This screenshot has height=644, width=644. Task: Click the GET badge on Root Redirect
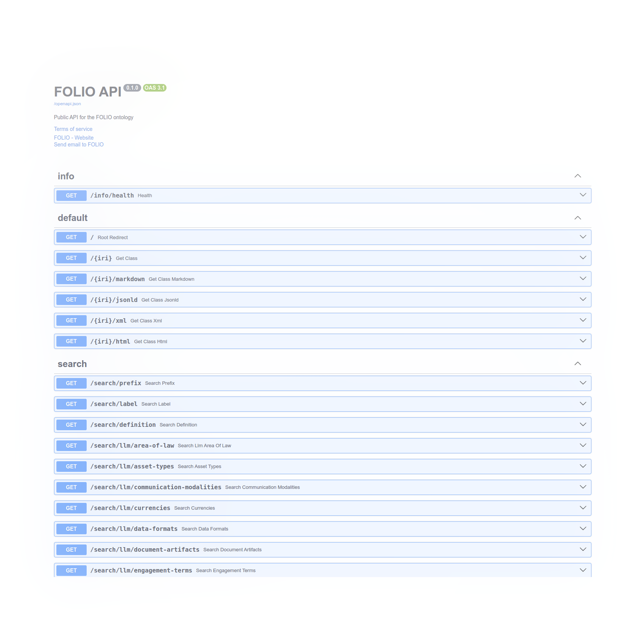click(x=71, y=237)
